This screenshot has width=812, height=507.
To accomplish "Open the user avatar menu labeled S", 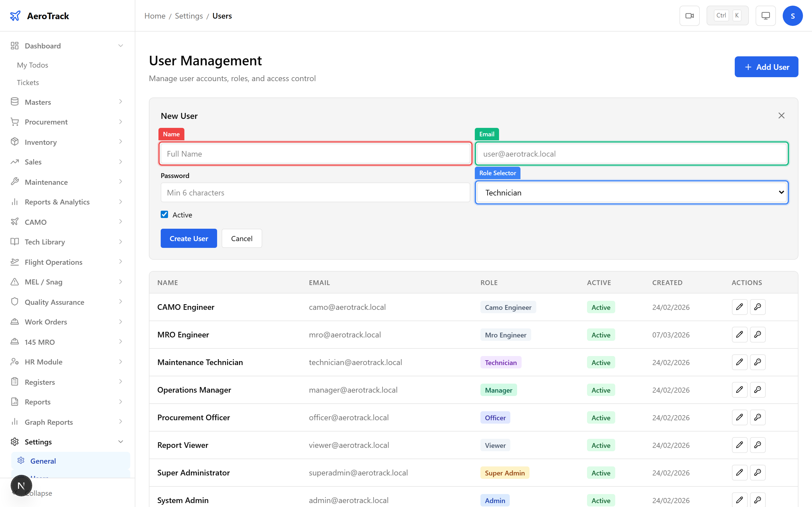I will [x=793, y=15].
